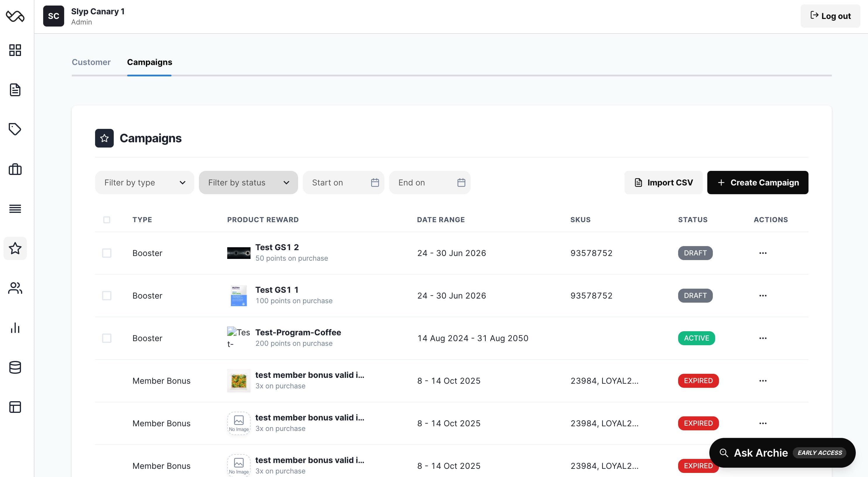868x477 pixels.
Task: Open actions menu for Test GS1 2 row
Action: click(x=763, y=253)
